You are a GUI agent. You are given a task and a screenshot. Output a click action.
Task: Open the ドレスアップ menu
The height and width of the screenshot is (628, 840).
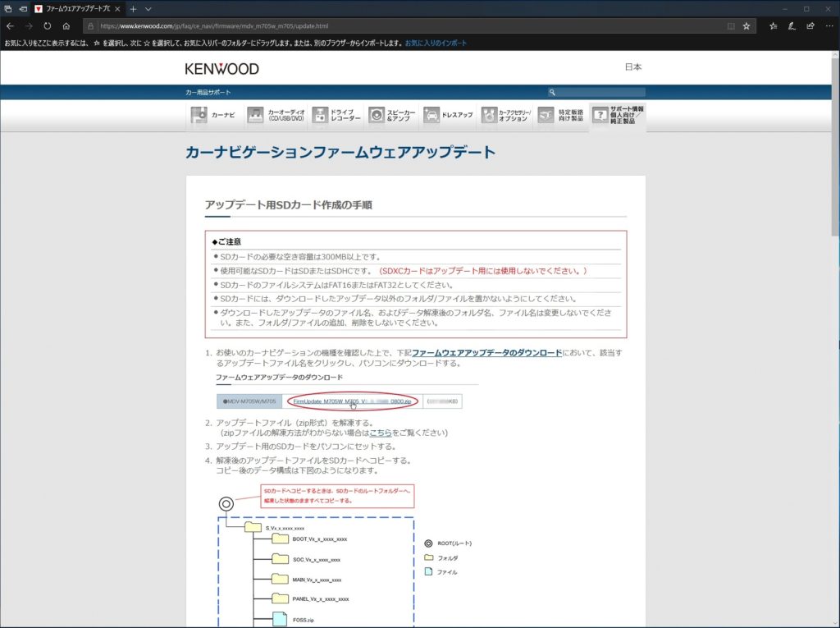click(x=449, y=115)
